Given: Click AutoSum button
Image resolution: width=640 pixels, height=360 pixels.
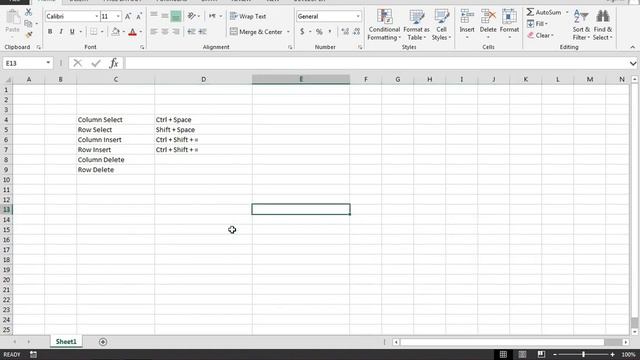Looking at the screenshot, I should pyautogui.click(x=544, y=12).
